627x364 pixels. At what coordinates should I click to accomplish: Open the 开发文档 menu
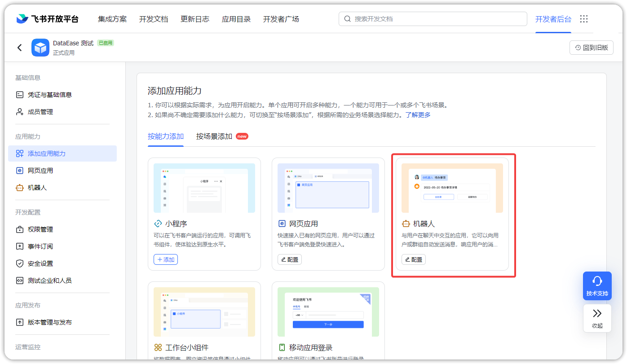tap(154, 19)
